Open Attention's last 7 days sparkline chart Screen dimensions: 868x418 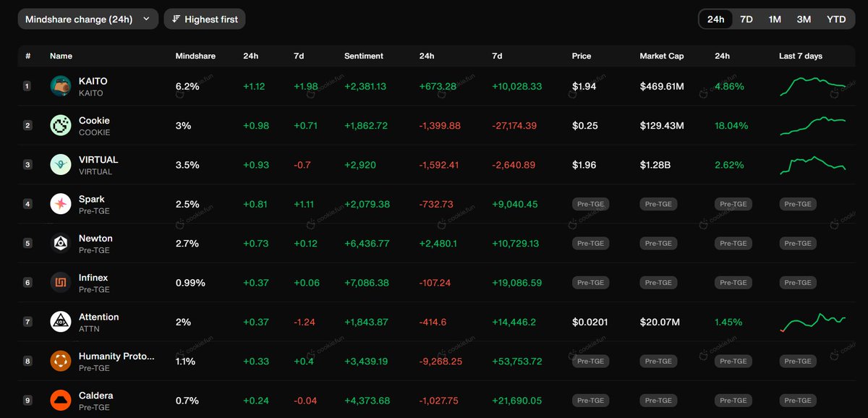813,322
